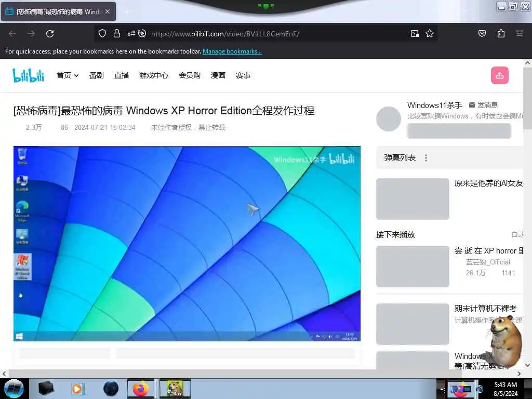
Task: Click the browser forward arrow
Action: tap(31, 34)
